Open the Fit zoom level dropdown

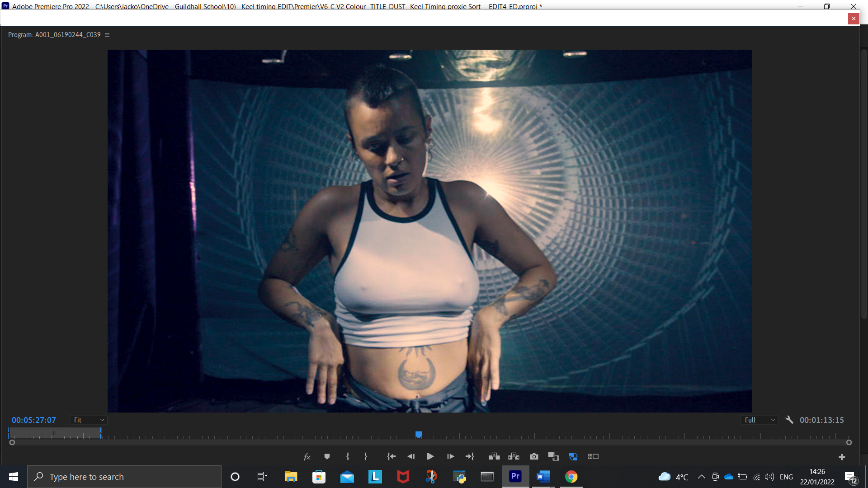tap(89, 420)
